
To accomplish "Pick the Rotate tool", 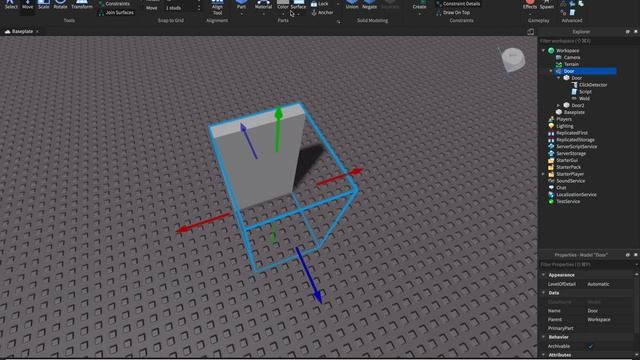I will [60, 4].
